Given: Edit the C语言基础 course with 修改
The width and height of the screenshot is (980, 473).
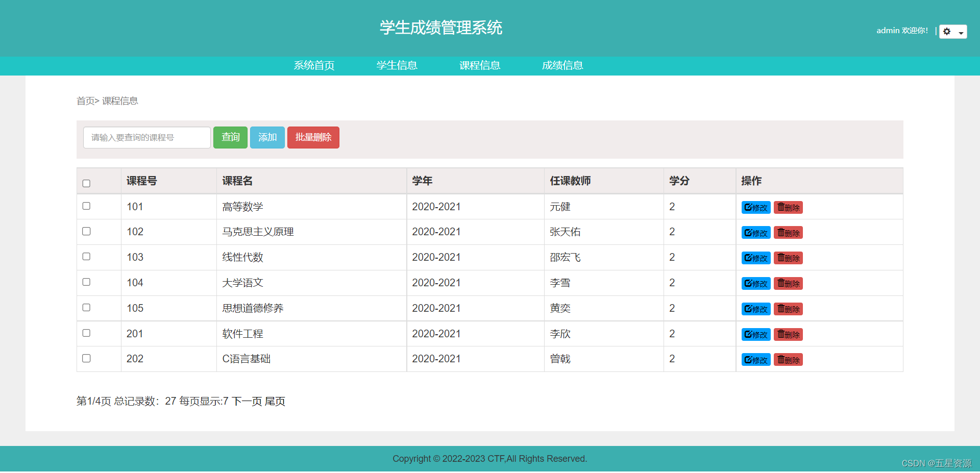Looking at the screenshot, I should click(756, 360).
